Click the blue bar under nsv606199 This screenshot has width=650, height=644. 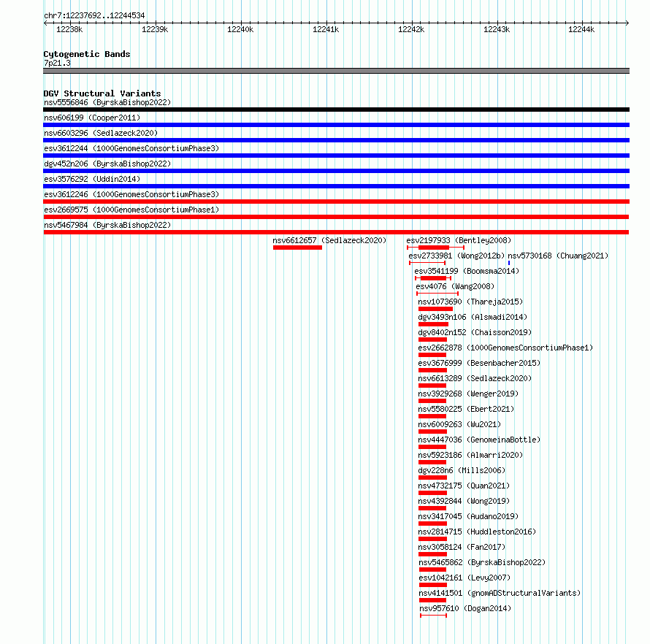coord(336,125)
